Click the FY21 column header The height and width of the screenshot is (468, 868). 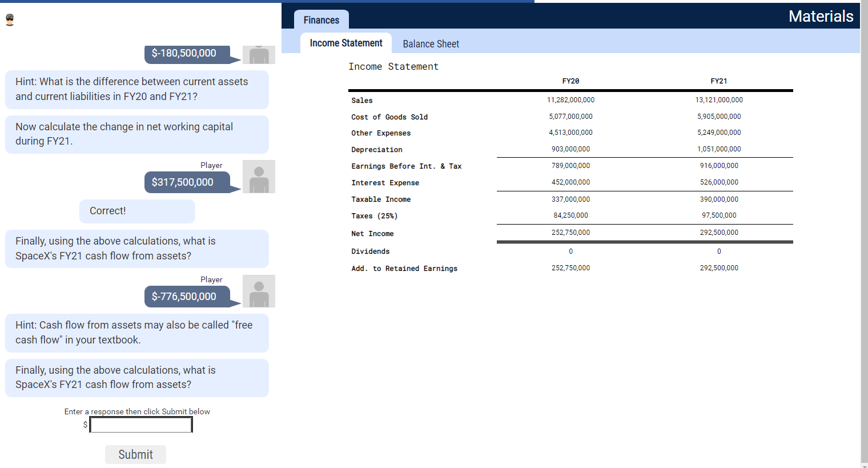click(719, 81)
